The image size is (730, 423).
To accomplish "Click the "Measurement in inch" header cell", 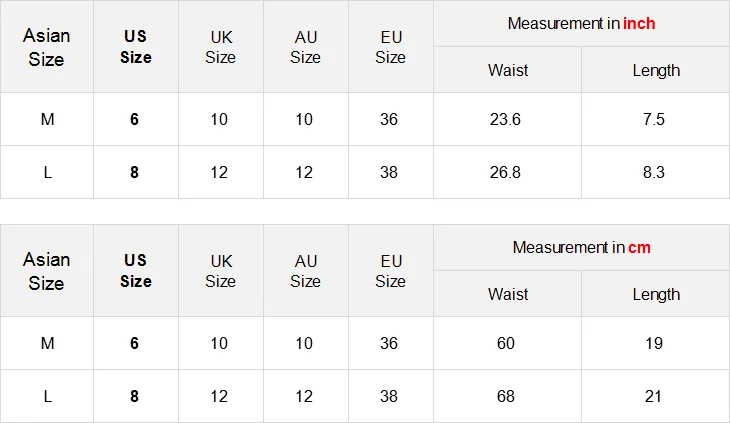I will pos(581,23).
